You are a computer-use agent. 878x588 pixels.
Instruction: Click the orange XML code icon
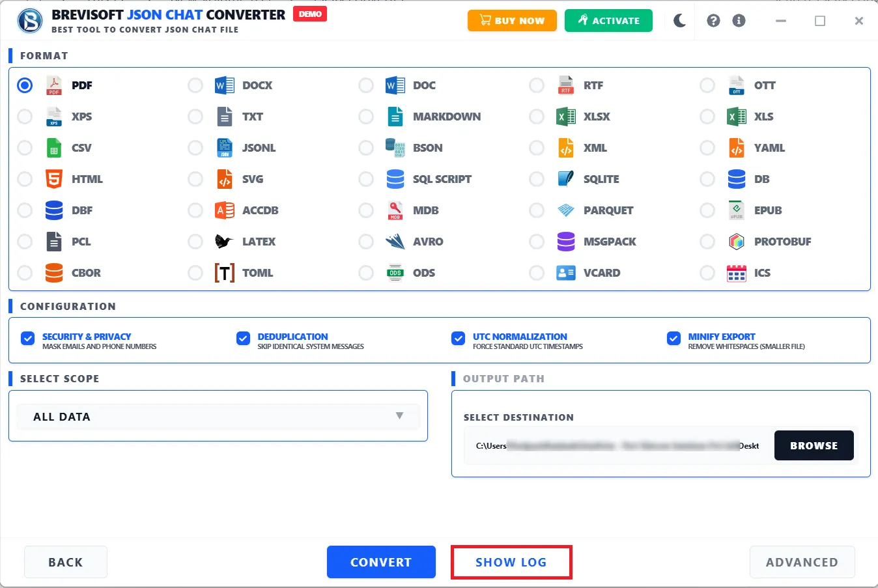566,148
